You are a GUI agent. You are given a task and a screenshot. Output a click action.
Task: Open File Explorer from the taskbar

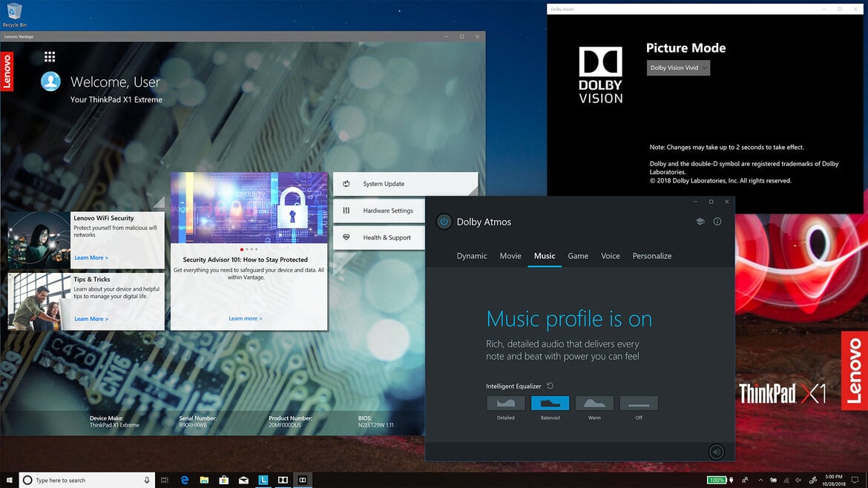204,480
